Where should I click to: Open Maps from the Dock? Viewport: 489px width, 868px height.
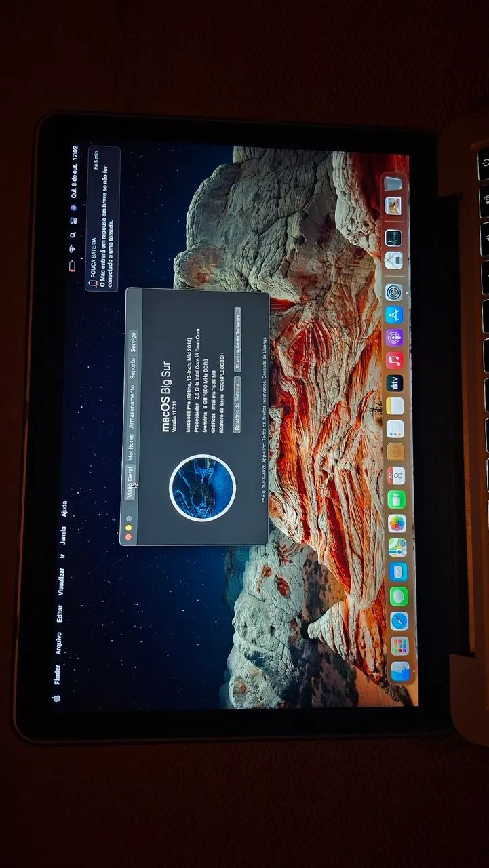(397, 547)
